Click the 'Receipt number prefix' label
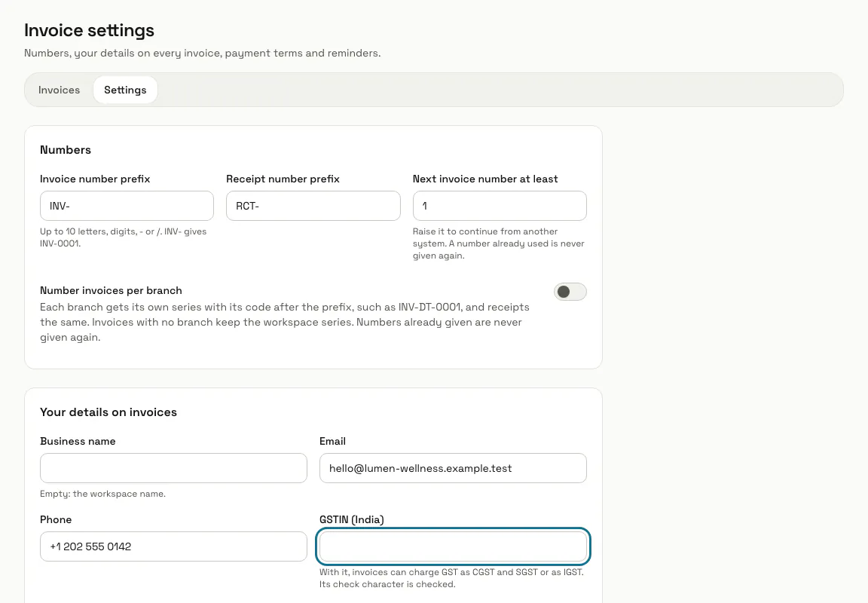Screen dimensions: 868x603 coord(283,179)
